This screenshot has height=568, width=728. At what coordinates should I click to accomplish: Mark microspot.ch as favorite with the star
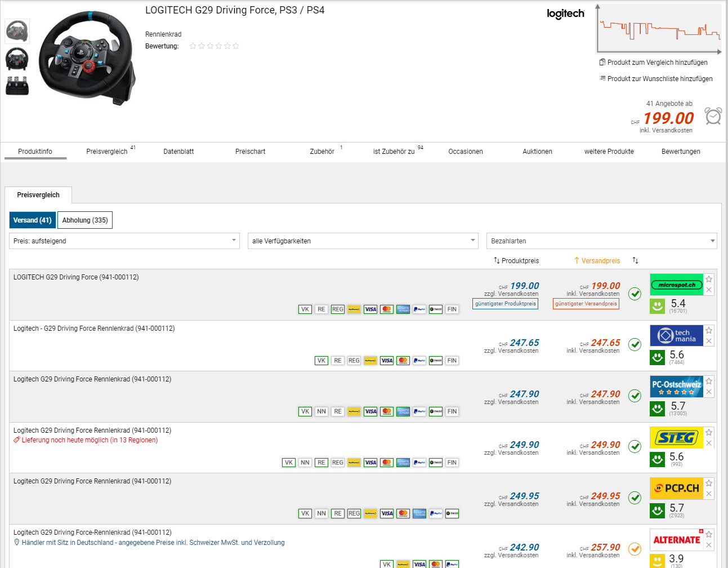[709, 279]
